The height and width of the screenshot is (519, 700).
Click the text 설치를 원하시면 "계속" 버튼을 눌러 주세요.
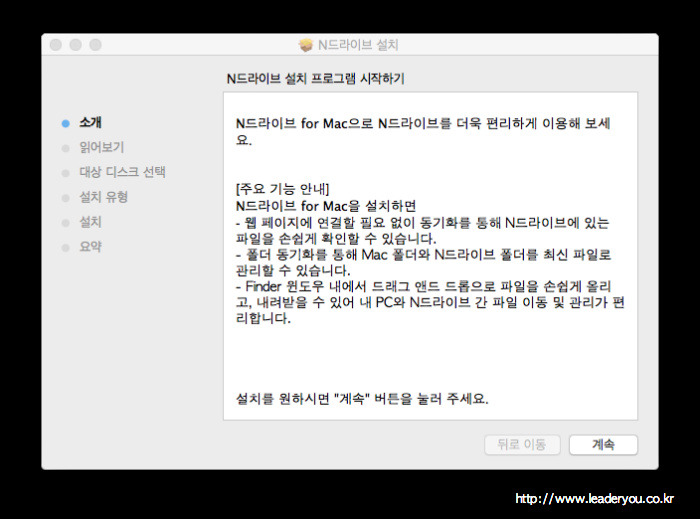pyautogui.click(x=362, y=399)
